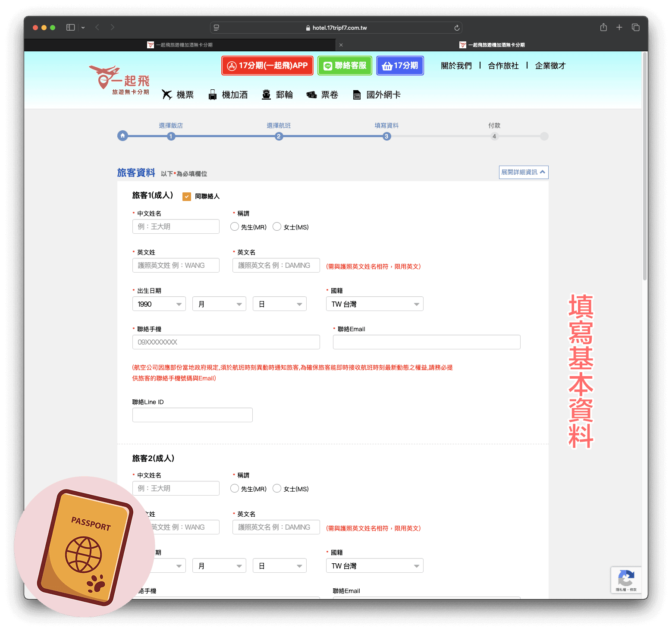
Task: Open the 機加酒 menu item
Action: pyautogui.click(x=228, y=95)
